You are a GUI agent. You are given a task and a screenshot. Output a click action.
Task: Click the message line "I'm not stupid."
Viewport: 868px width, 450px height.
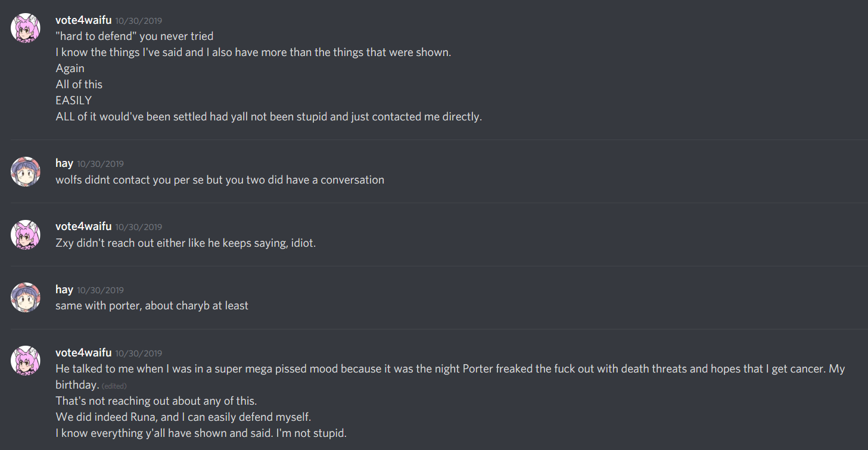click(201, 433)
